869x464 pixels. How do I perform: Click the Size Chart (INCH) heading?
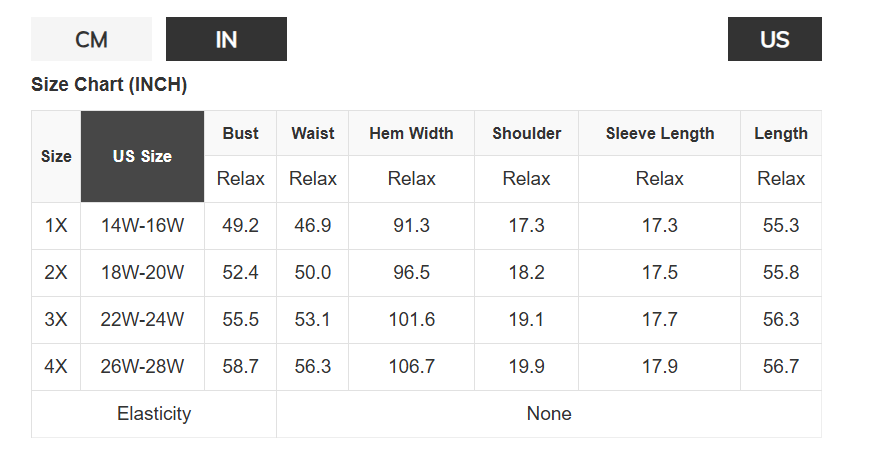(109, 85)
